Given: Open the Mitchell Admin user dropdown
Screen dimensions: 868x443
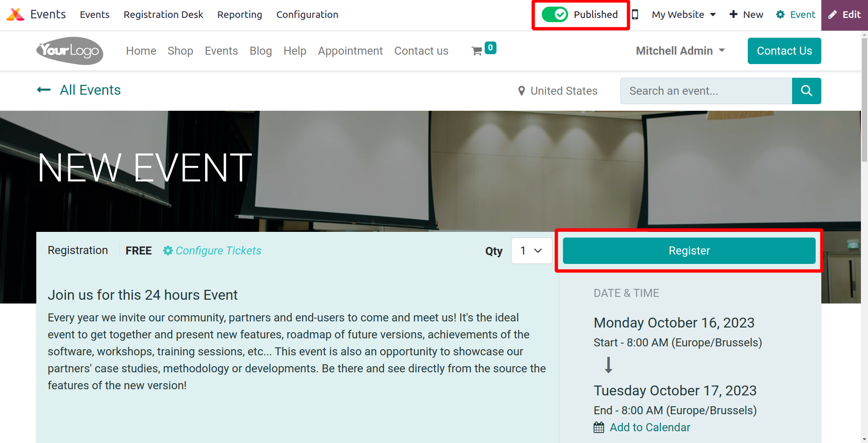Looking at the screenshot, I should coord(680,51).
